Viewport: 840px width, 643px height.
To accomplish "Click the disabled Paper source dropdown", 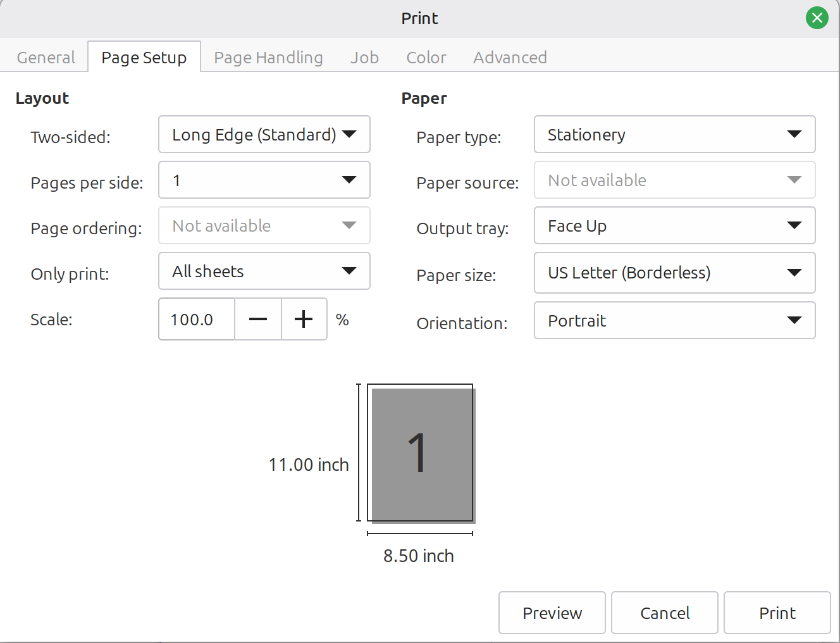I will [x=675, y=180].
